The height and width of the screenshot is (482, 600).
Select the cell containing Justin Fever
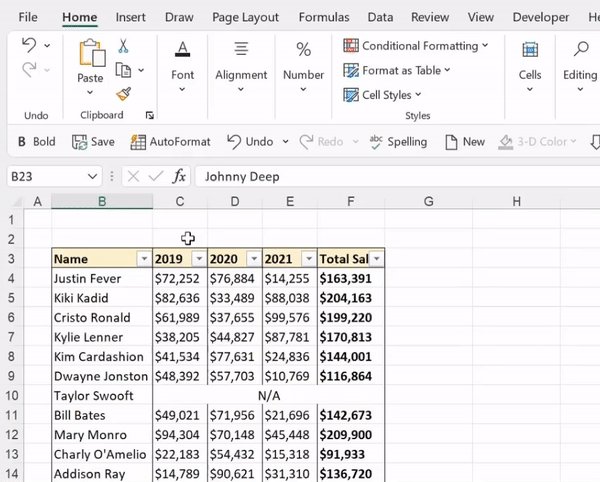tap(102, 278)
